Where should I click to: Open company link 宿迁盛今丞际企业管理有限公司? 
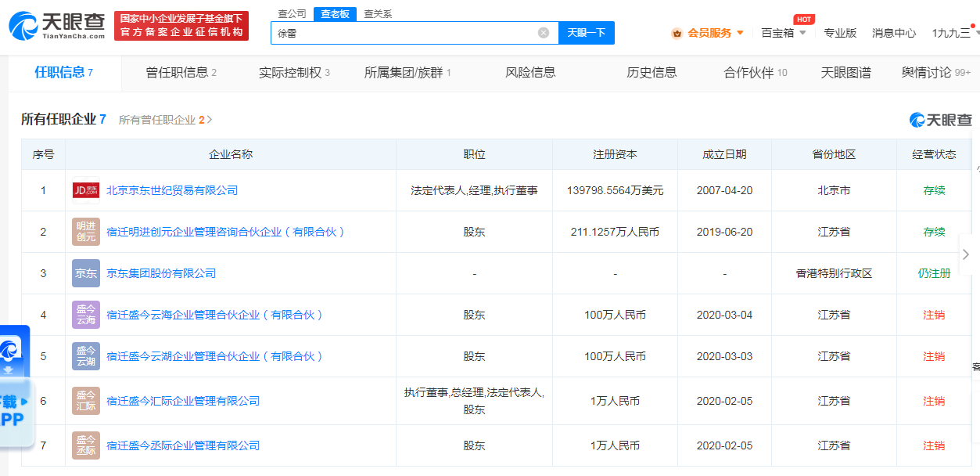(183, 445)
